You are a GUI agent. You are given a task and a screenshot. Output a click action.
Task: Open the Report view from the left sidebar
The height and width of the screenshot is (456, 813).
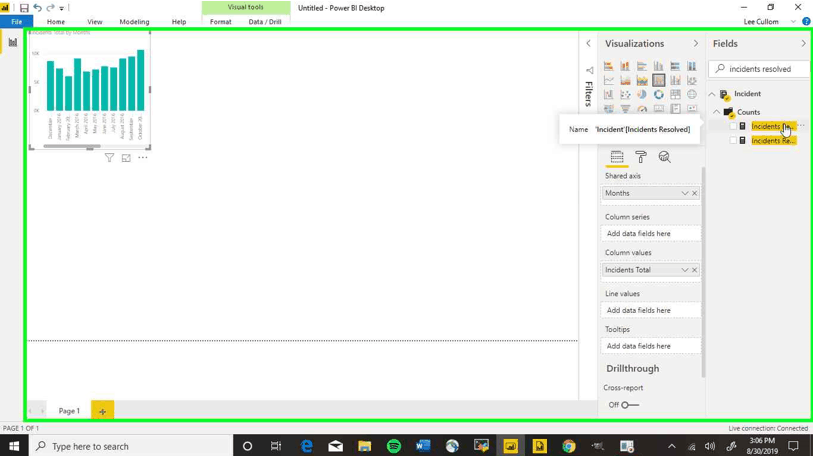pyautogui.click(x=12, y=43)
